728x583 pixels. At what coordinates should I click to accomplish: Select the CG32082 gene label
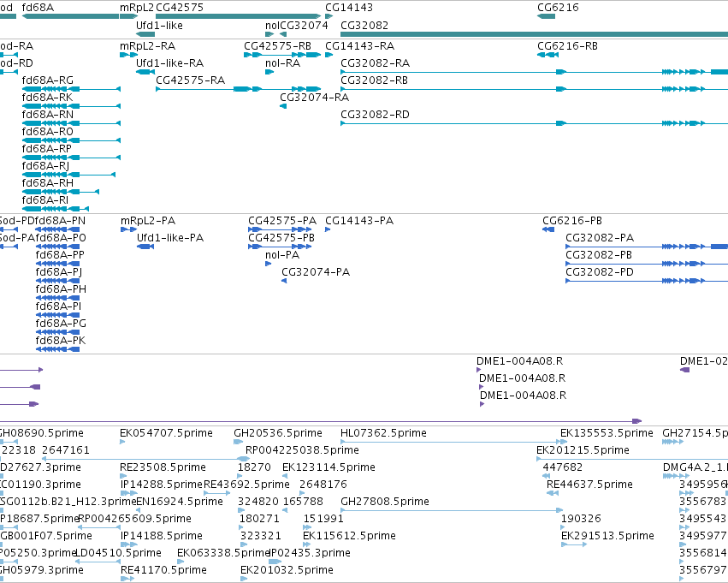(364, 26)
